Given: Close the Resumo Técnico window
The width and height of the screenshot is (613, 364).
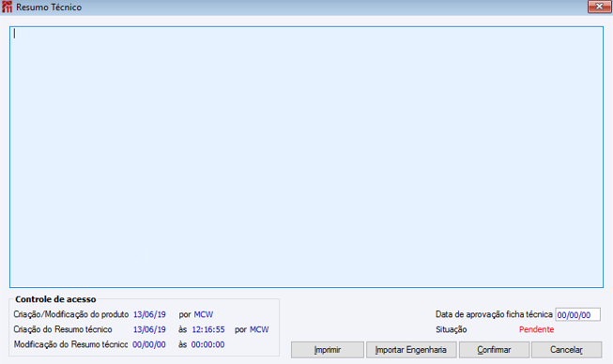Looking at the screenshot, I should point(599,7).
